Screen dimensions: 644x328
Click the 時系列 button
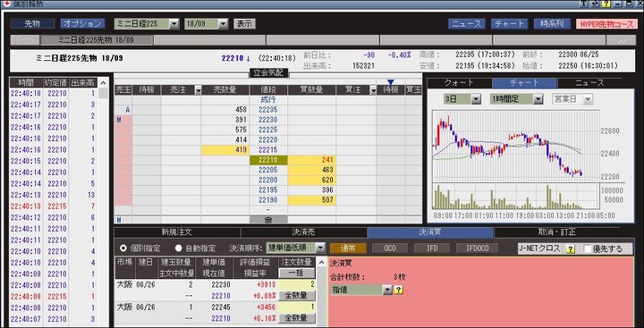tap(553, 24)
